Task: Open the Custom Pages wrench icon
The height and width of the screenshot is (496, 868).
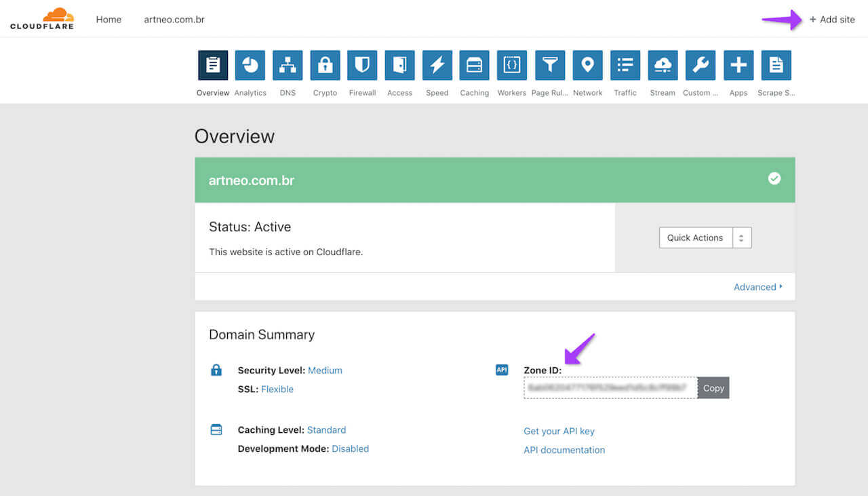Action: click(x=701, y=65)
